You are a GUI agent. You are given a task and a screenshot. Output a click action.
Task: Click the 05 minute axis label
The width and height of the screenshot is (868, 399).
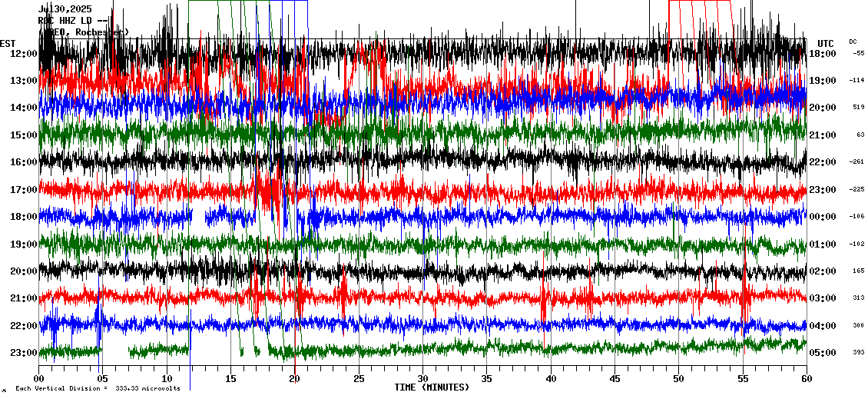coord(103,378)
